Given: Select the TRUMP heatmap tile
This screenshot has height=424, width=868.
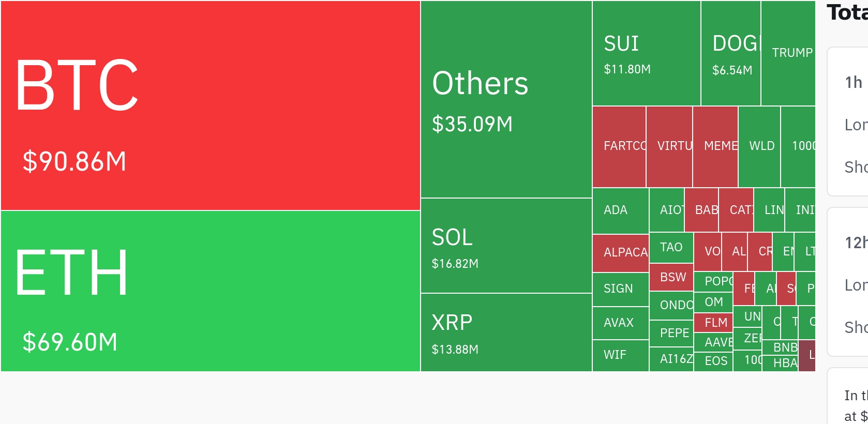Looking at the screenshot, I should pyautogui.click(x=788, y=53).
